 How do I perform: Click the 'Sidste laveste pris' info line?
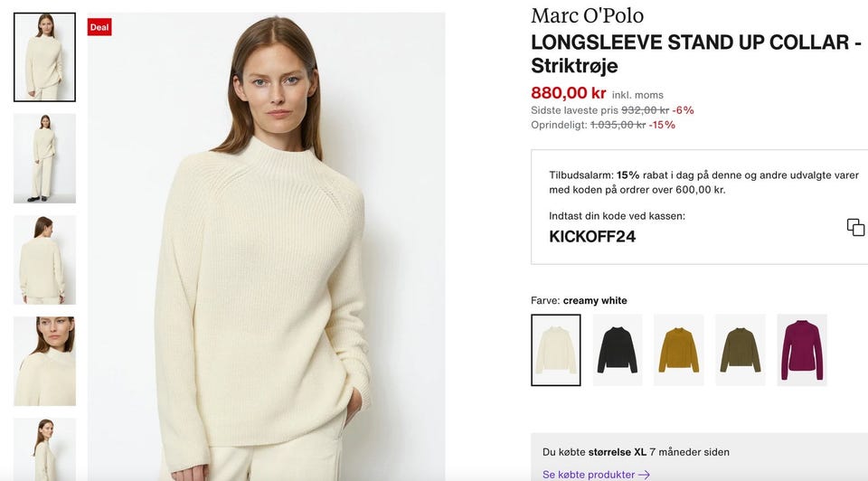[x=612, y=110]
